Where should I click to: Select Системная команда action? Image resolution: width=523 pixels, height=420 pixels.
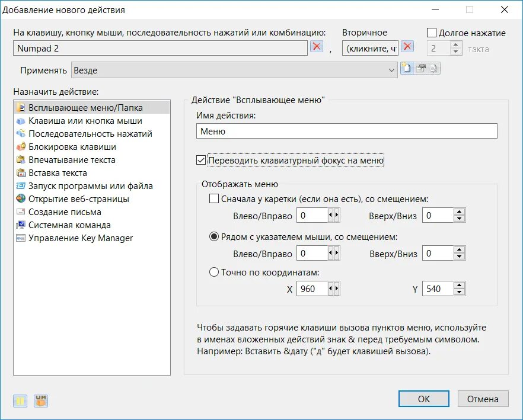[x=92, y=225]
